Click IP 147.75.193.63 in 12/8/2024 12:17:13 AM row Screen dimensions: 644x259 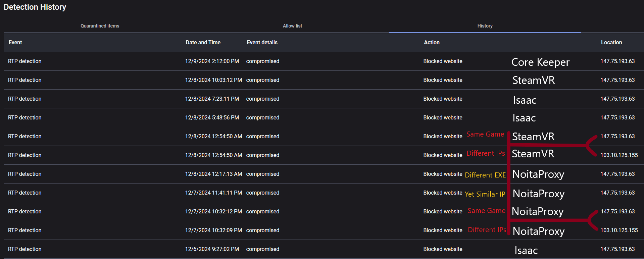click(x=617, y=174)
